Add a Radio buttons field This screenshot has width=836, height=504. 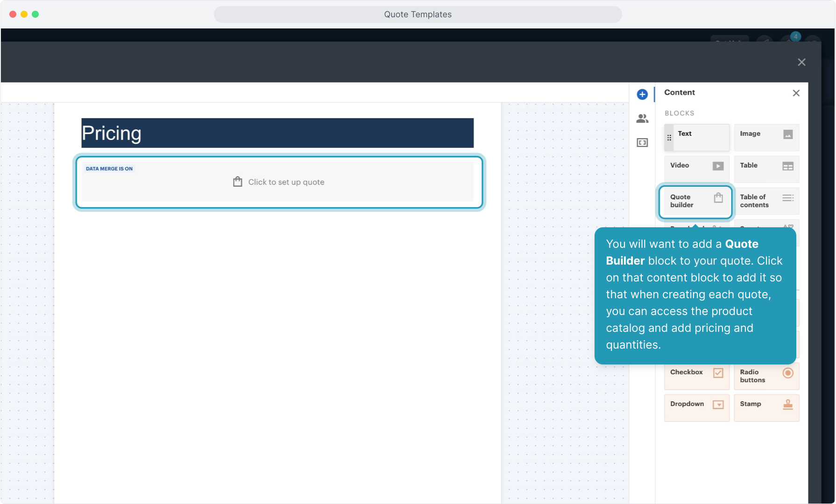click(766, 376)
